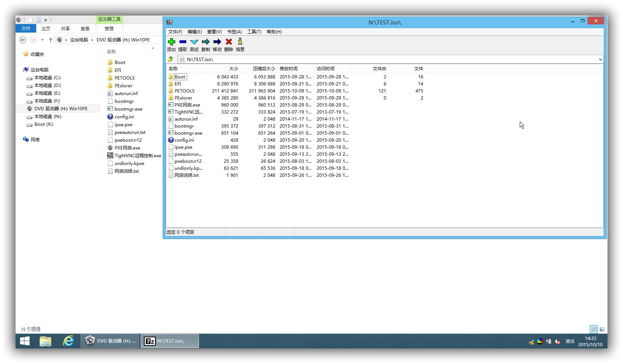623x364 pixels.
Task: Open Explorer 查看 ribbon tab
Action: 85,28
